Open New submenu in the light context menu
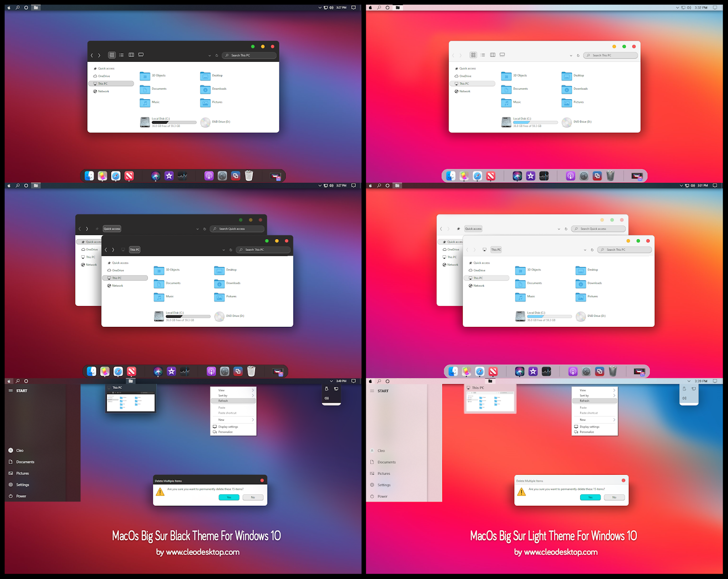 [x=595, y=420]
